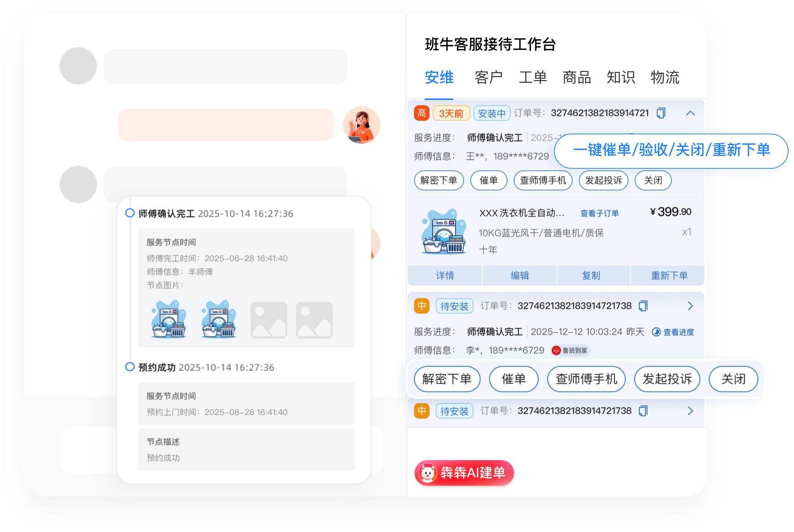
Task: Open the 知识 tab
Action: 621,77
